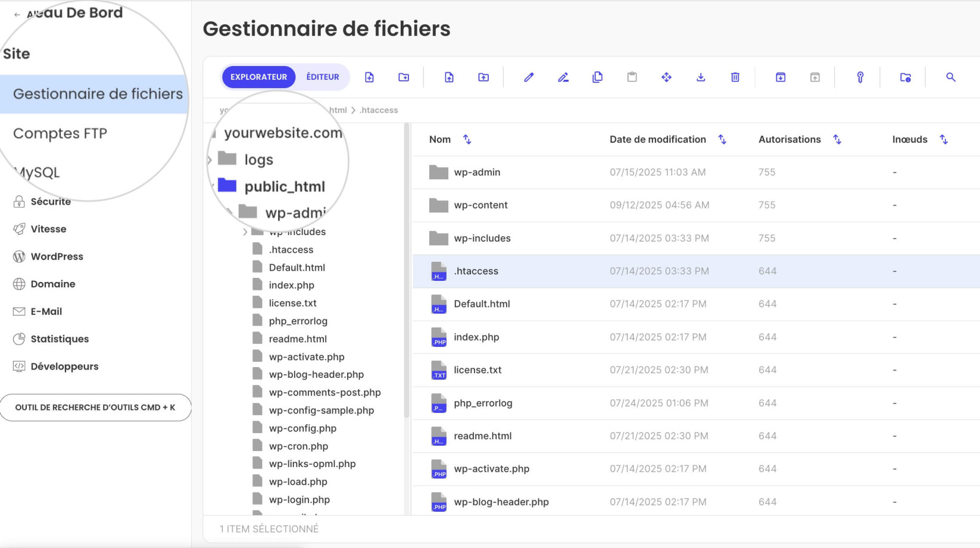980x548 pixels.
Task: Click the copy icon in toolbar
Action: click(x=598, y=77)
